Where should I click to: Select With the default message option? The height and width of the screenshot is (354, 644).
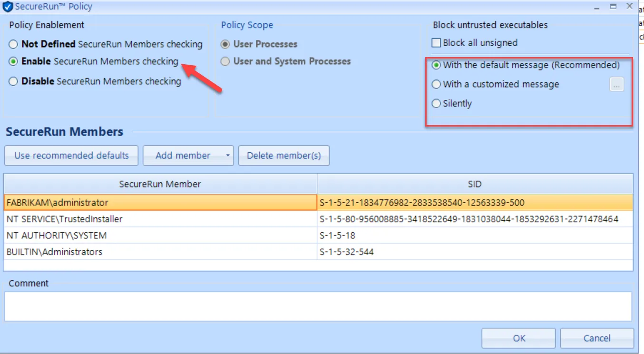point(436,65)
